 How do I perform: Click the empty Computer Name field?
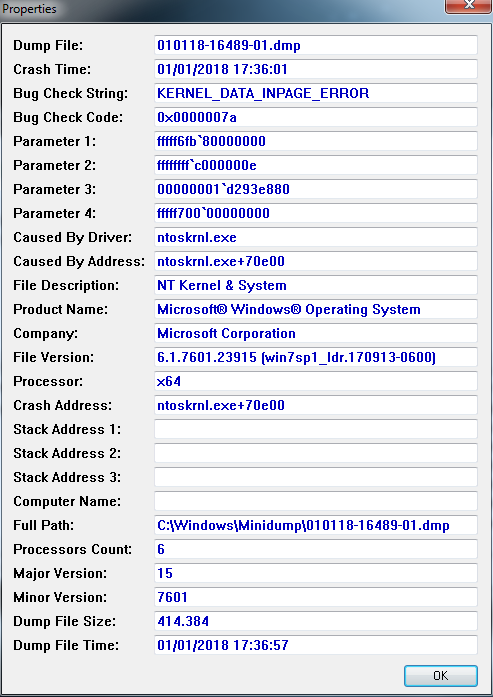pos(316,501)
